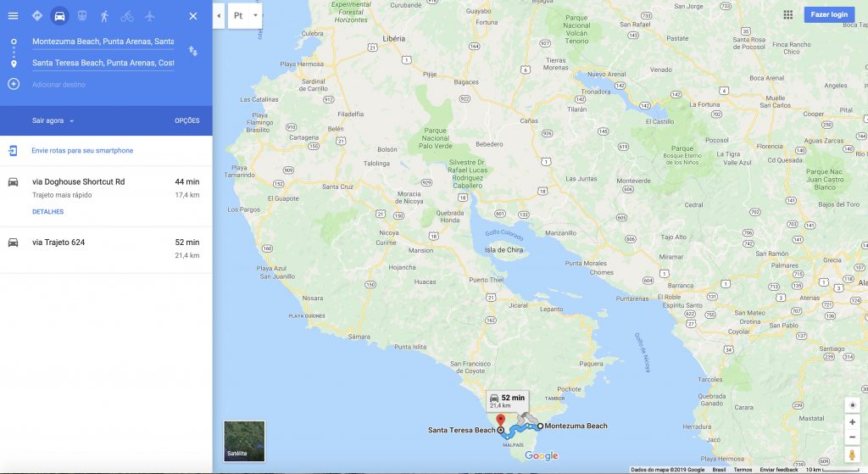Viewport: 868px width, 474px height.
Task: Select driving travel mode
Action: 59,16
